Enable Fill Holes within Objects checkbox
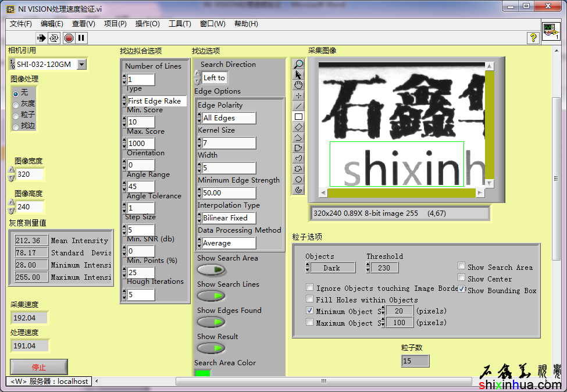Screen dimensions: 567x392 (310, 300)
